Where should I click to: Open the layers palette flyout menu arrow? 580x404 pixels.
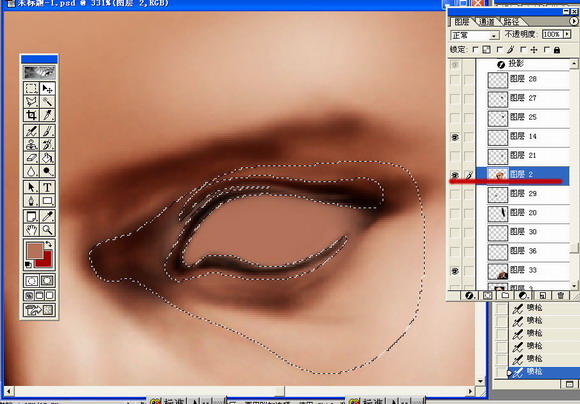[x=573, y=21]
